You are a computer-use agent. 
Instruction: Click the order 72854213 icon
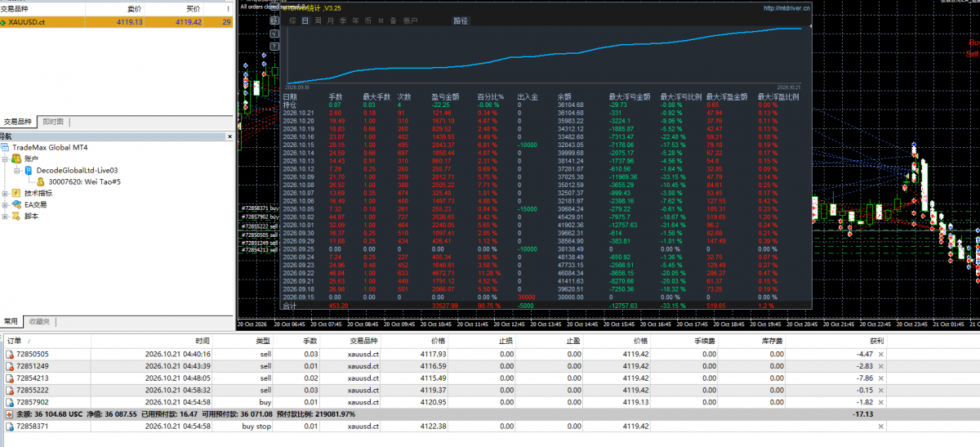9,378
